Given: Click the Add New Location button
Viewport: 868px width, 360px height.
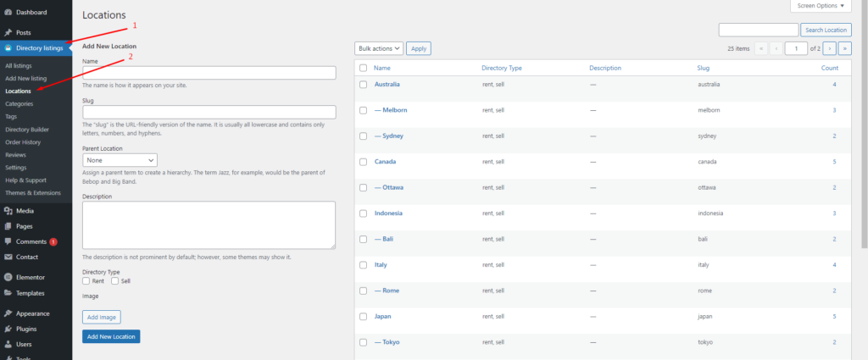Looking at the screenshot, I should (111, 336).
